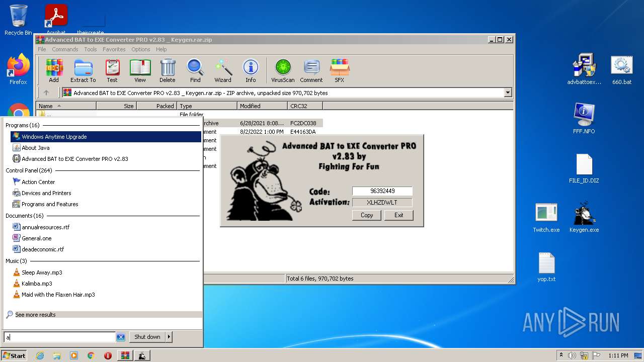Viewport: 644px width, 362px height.
Task: Open the Tools menu
Action: coord(91,49)
